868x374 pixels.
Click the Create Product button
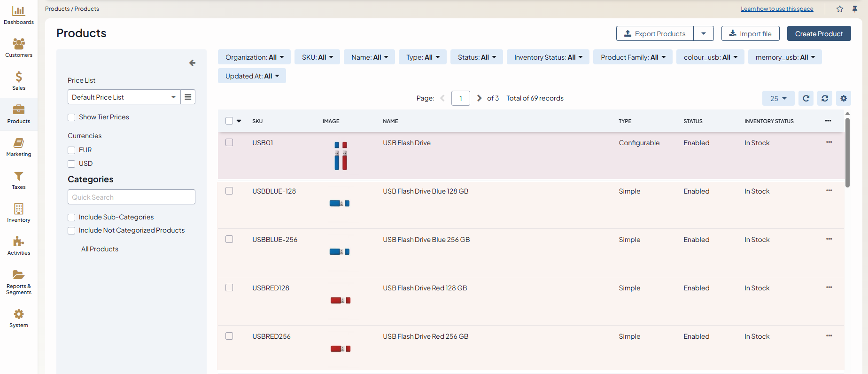click(x=819, y=34)
